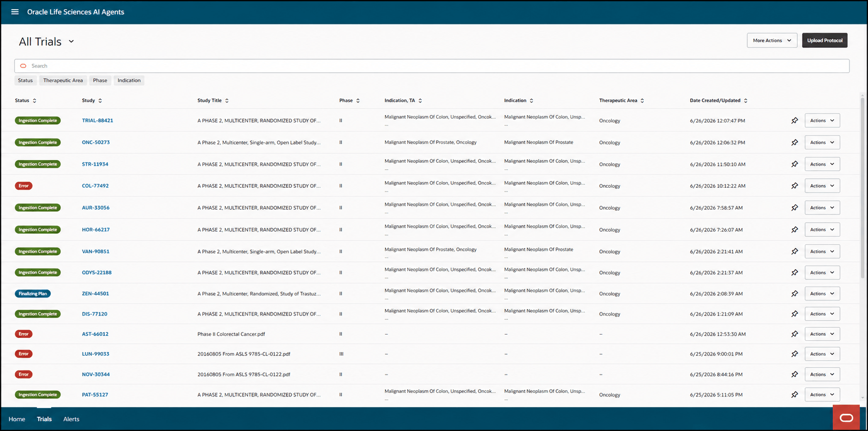868x431 pixels.
Task: Pin the NOV-30344 study row
Action: [x=794, y=374]
